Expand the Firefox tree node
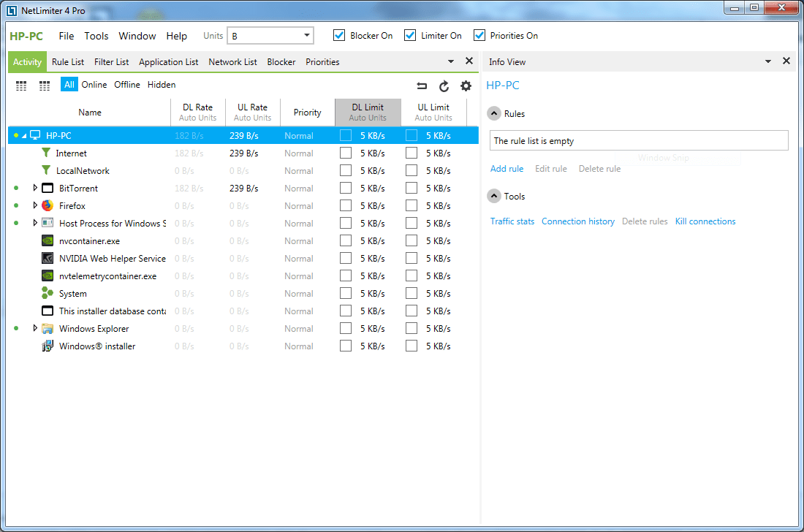This screenshot has height=532, width=804. 35,205
